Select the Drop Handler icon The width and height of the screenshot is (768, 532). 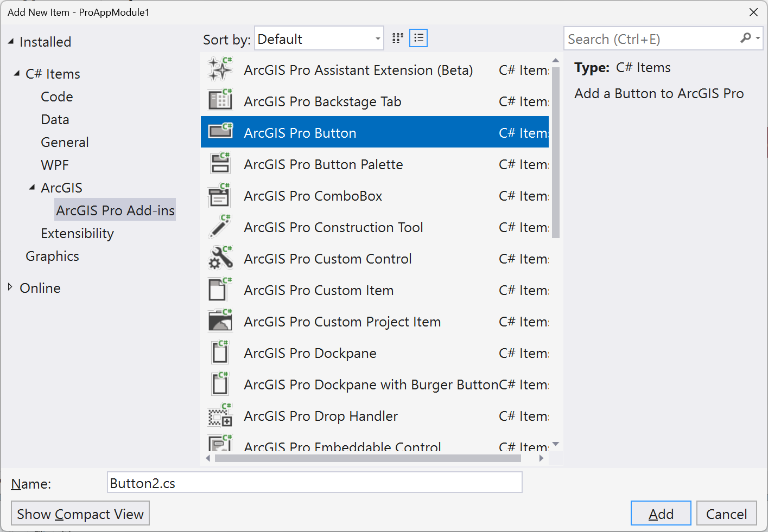[x=220, y=415]
